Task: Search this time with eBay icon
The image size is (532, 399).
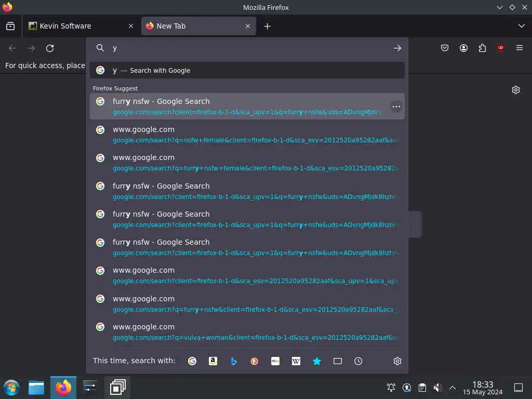Action: 275,361
